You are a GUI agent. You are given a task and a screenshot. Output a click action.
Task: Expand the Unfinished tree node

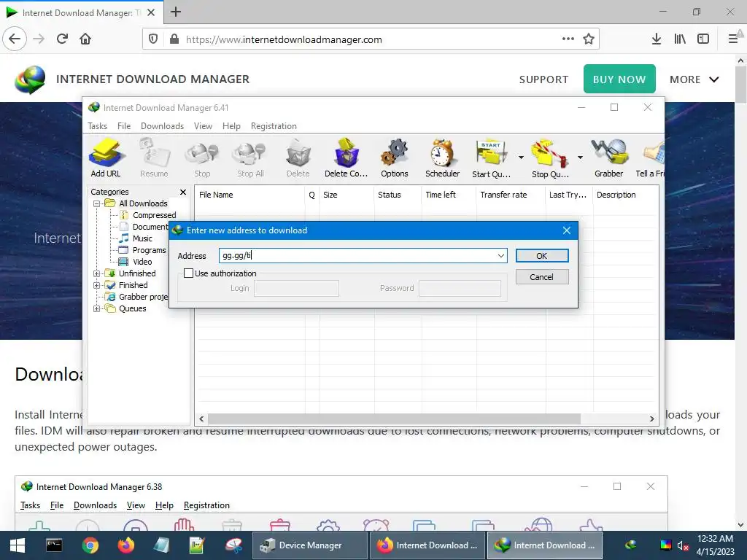[x=97, y=274]
